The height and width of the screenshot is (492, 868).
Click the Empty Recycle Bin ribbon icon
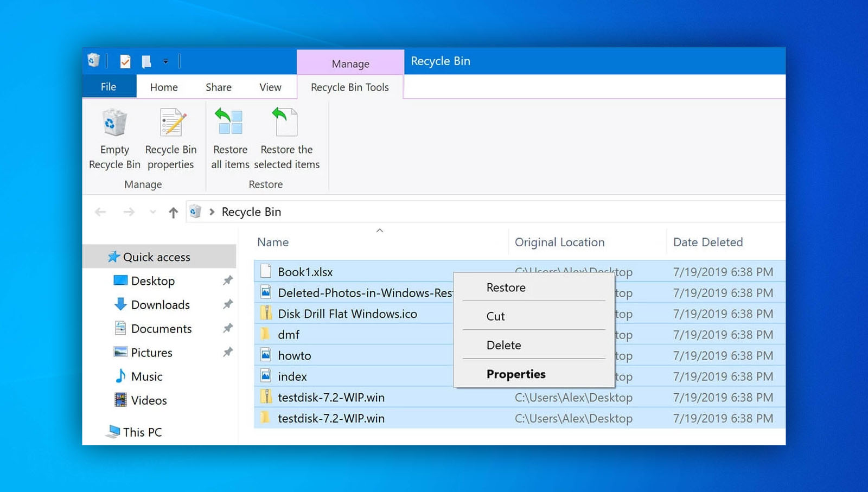(x=114, y=123)
